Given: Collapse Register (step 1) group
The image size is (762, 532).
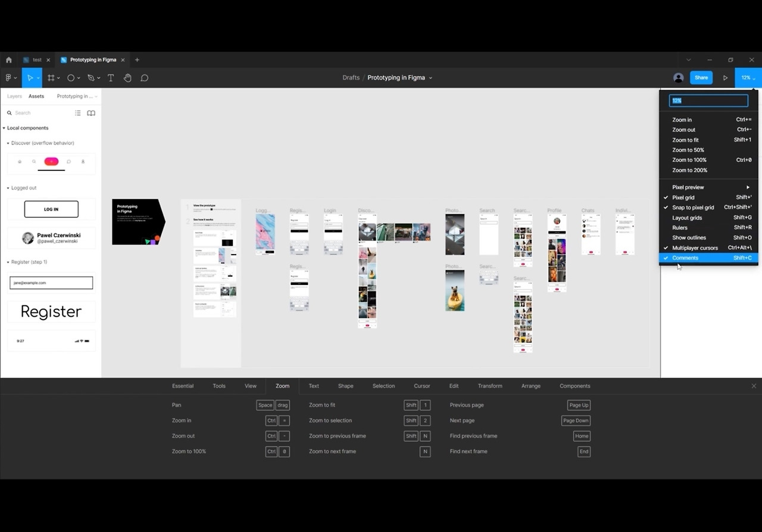Looking at the screenshot, I should pos(8,262).
